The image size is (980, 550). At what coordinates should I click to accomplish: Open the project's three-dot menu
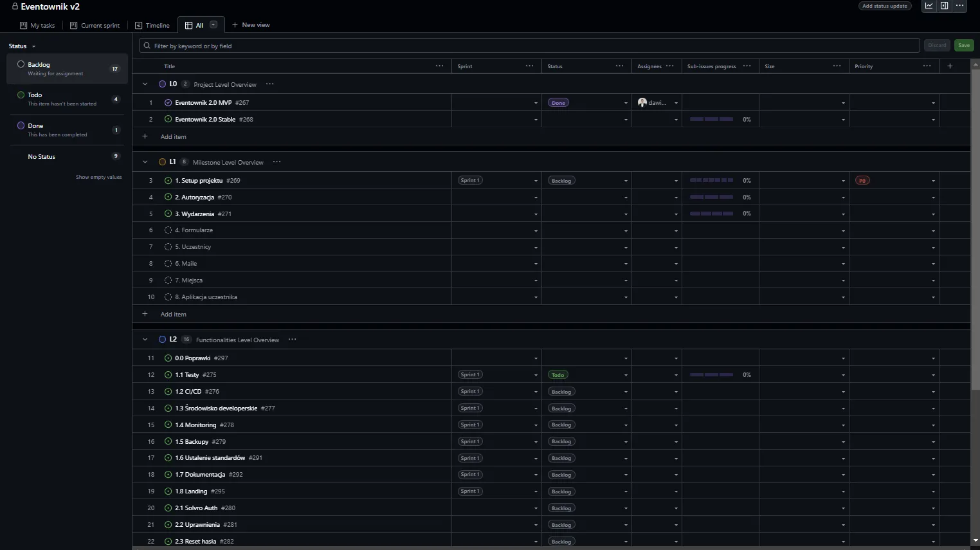[x=959, y=6]
